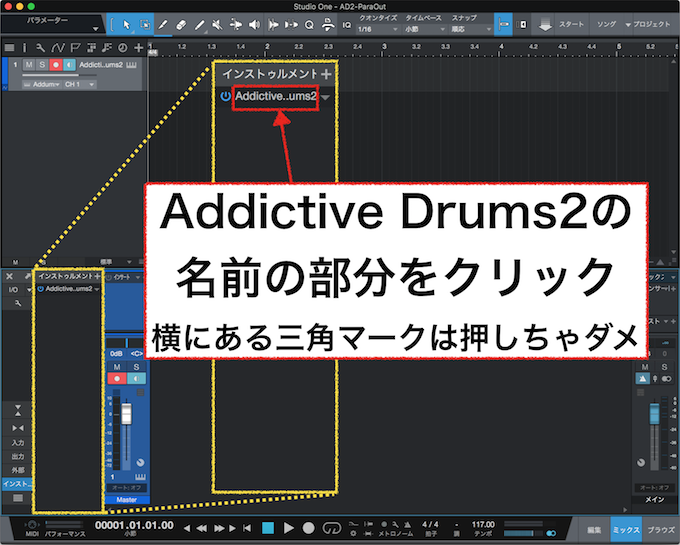Select 外部 in console sidebar
The image size is (680, 545).
point(18,470)
